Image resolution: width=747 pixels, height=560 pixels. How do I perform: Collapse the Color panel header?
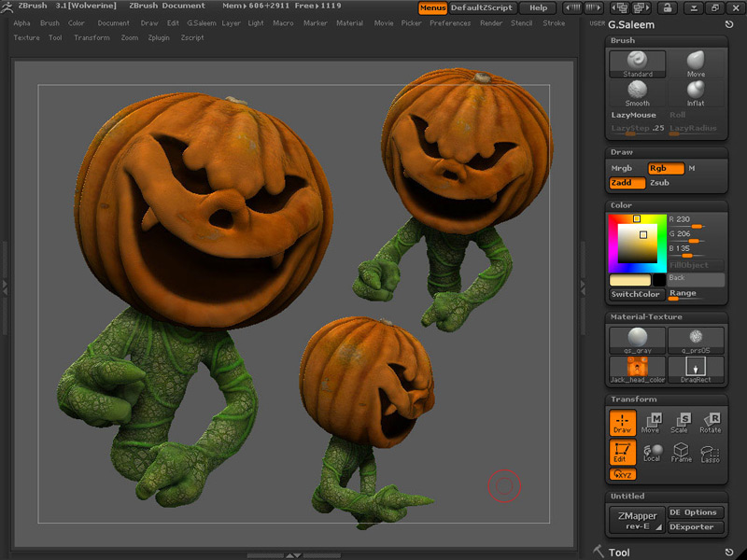[667, 205]
